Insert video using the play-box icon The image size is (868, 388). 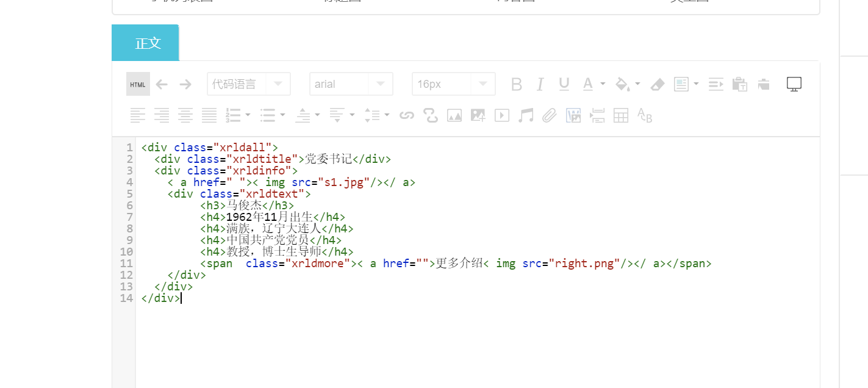[x=502, y=115]
